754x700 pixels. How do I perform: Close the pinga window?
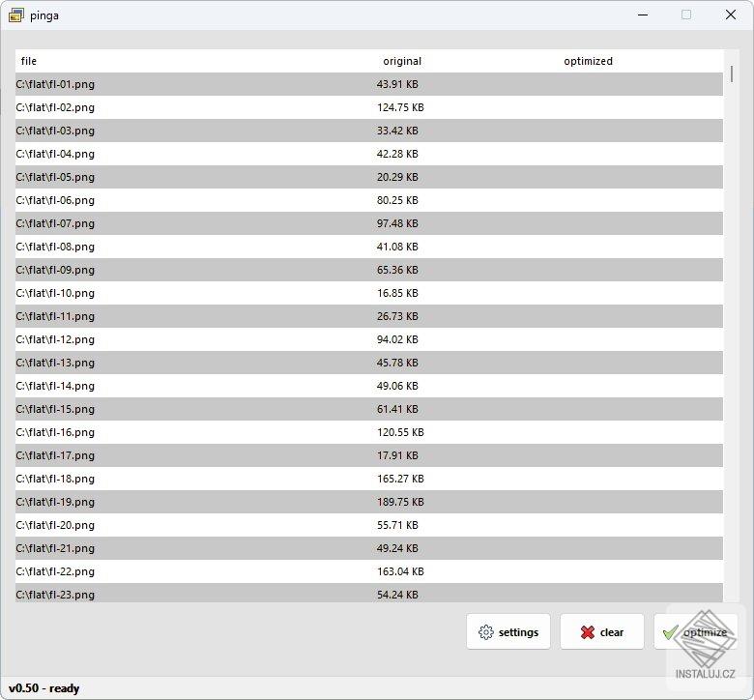[731, 15]
